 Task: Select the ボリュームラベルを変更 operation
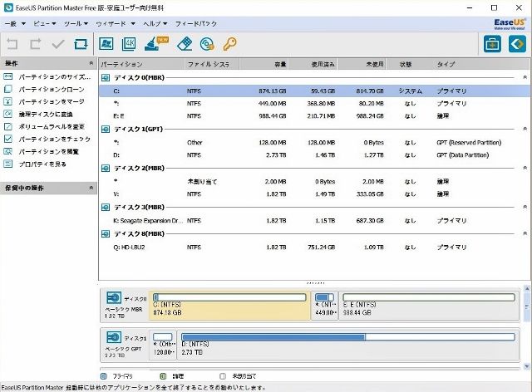44,126
